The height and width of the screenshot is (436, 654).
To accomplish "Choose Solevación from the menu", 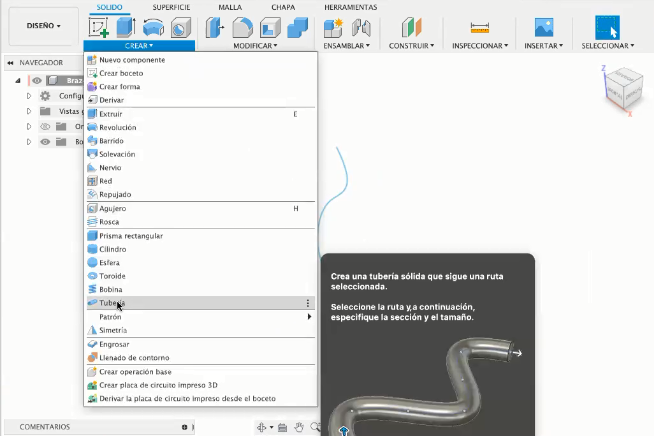I will click(201, 154).
